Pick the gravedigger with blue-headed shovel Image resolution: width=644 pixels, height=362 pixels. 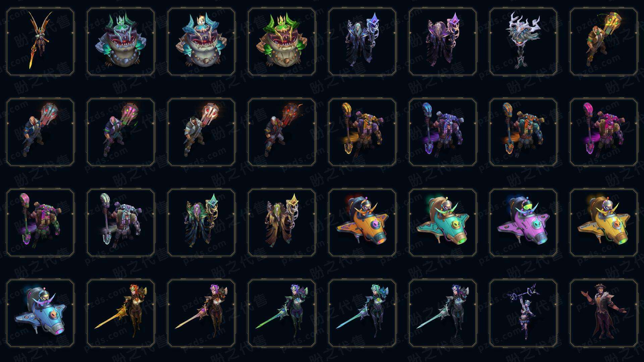(x=443, y=132)
